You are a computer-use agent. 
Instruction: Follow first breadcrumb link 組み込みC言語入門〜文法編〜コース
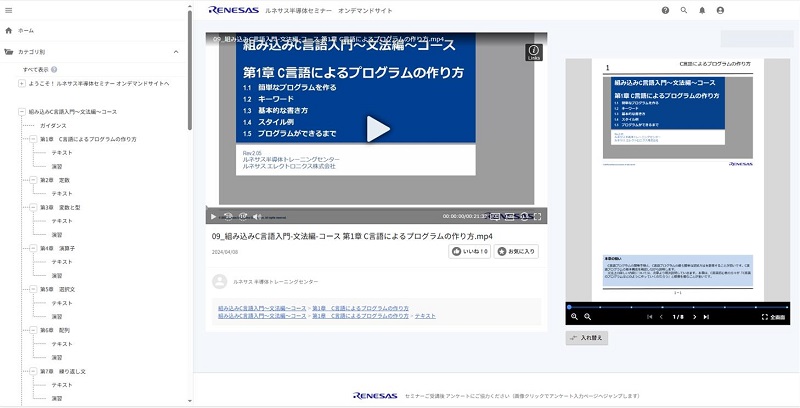tap(262, 308)
